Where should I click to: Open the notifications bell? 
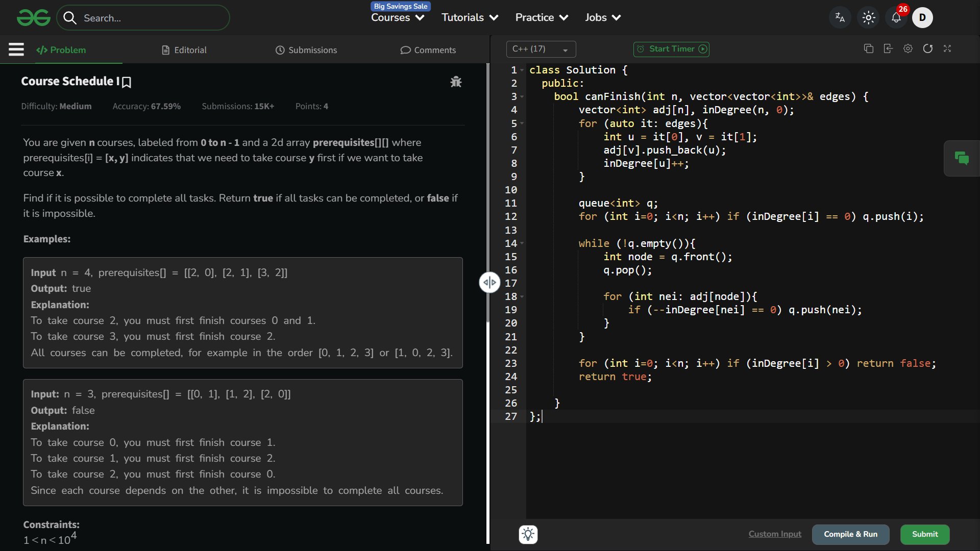click(896, 18)
